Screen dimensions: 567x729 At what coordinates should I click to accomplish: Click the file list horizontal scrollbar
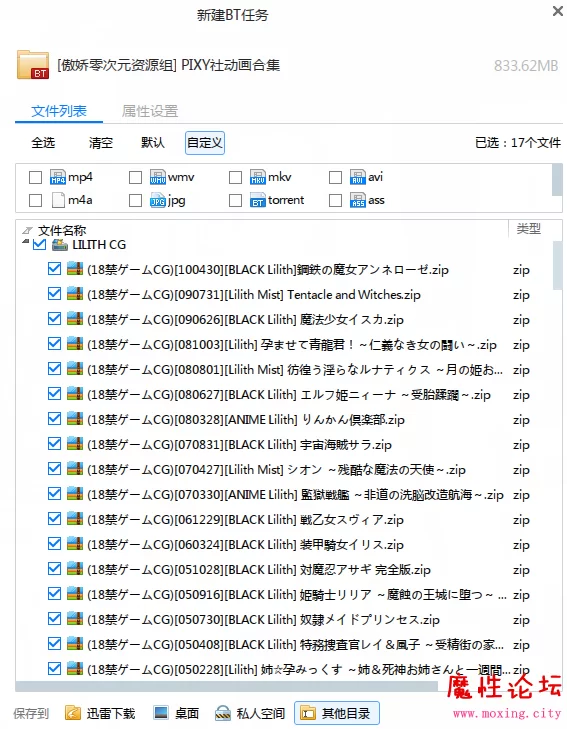pyautogui.click(x=226, y=686)
